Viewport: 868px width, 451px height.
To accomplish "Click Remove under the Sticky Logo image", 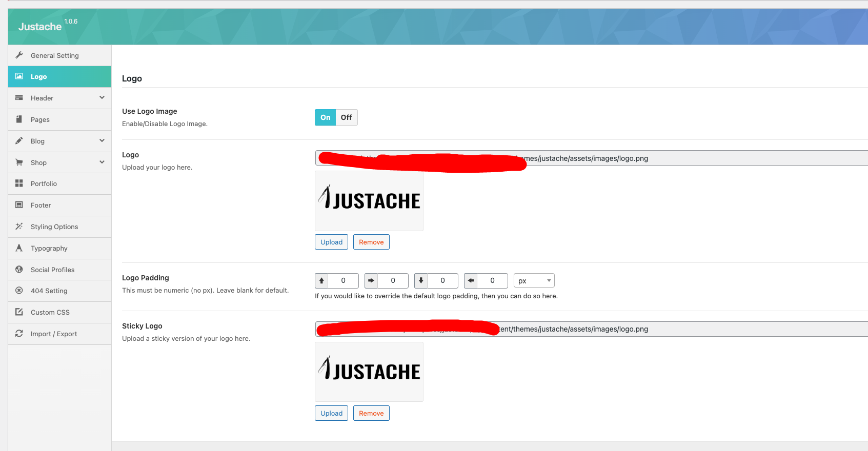I will (x=371, y=413).
